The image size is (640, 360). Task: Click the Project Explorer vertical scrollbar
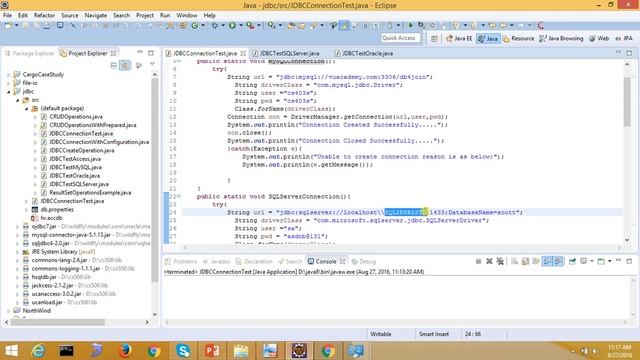(155, 180)
